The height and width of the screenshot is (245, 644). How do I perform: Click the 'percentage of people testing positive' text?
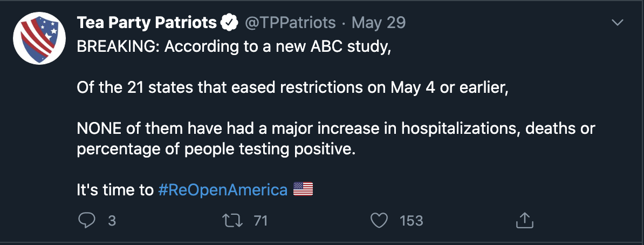pyautogui.click(x=216, y=149)
